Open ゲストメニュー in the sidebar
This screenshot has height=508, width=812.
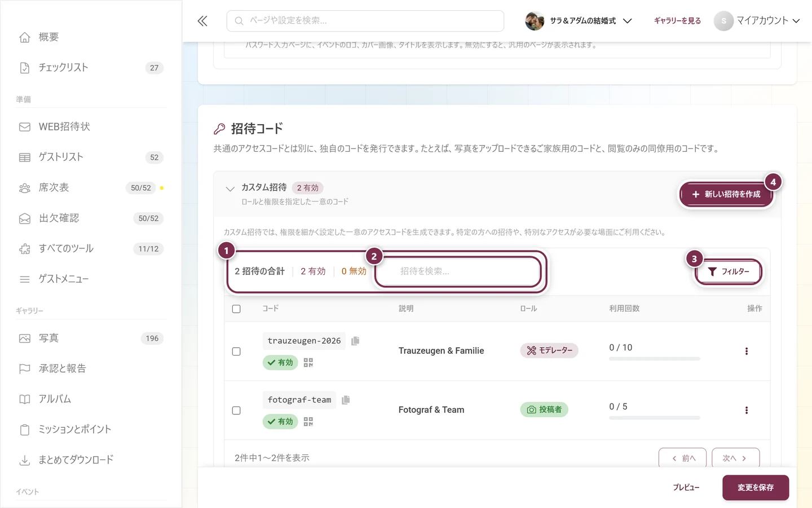[91, 279]
